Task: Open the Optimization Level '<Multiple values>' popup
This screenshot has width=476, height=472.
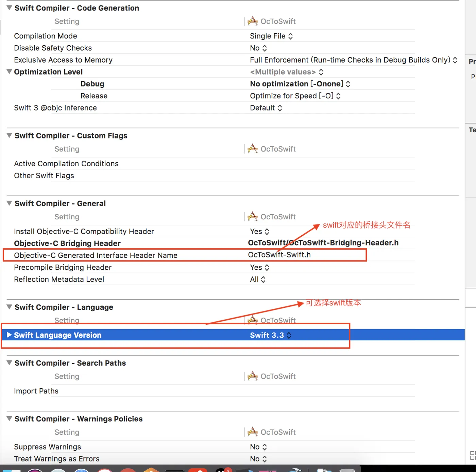Action: click(287, 72)
